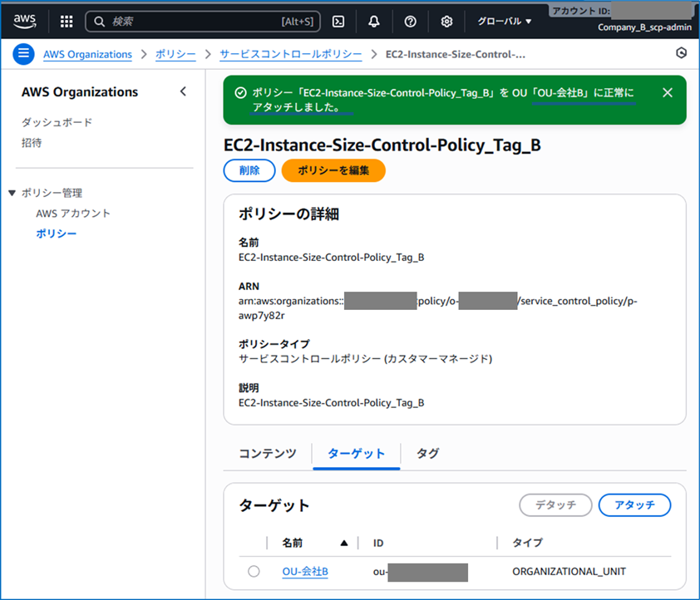Open the settings gear in the top bar

[446, 22]
